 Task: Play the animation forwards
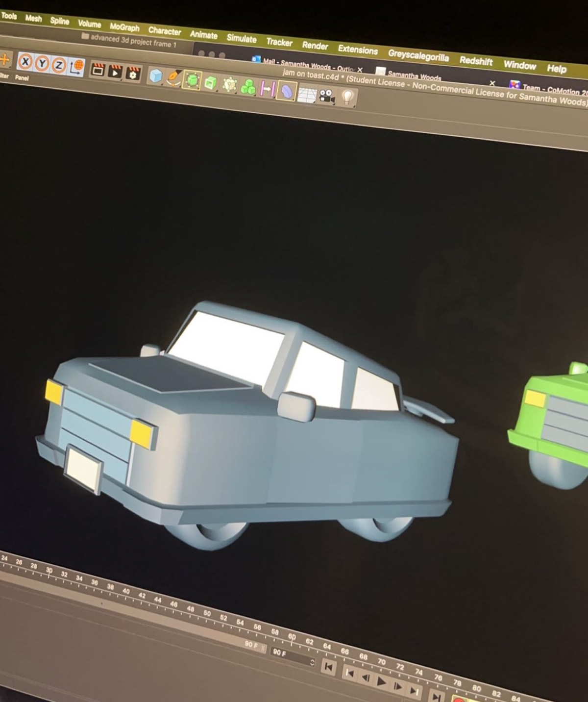(x=382, y=681)
